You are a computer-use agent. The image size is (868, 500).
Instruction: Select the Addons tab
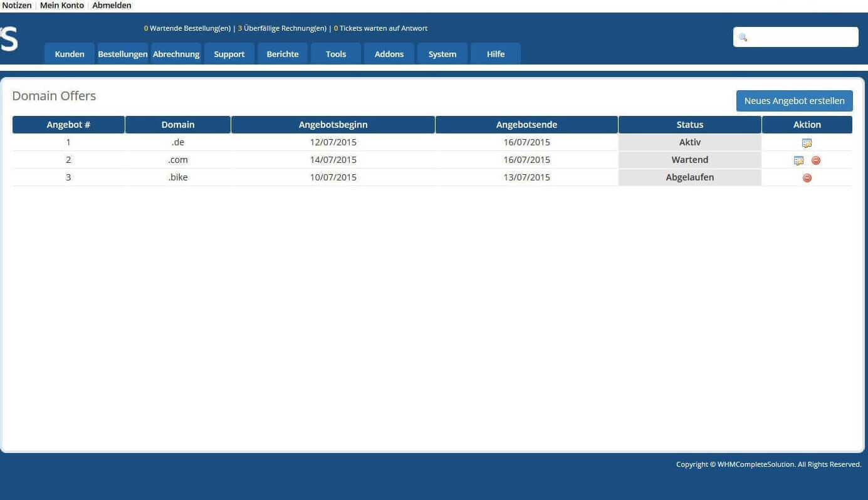coord(389,54)
